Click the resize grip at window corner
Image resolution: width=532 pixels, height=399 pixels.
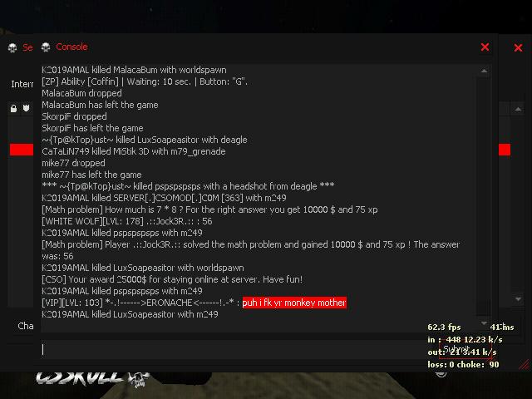(525, 365)
